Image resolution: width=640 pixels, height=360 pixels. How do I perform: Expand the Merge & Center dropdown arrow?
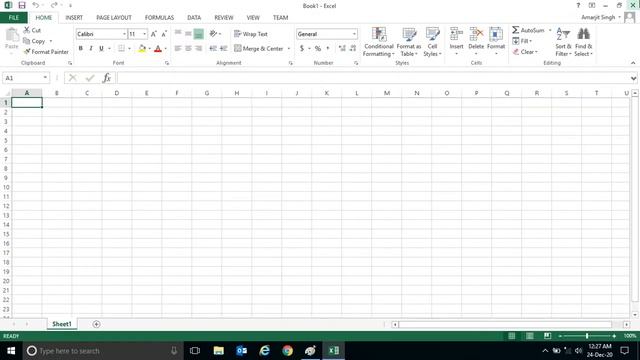[x=289, y=49]
